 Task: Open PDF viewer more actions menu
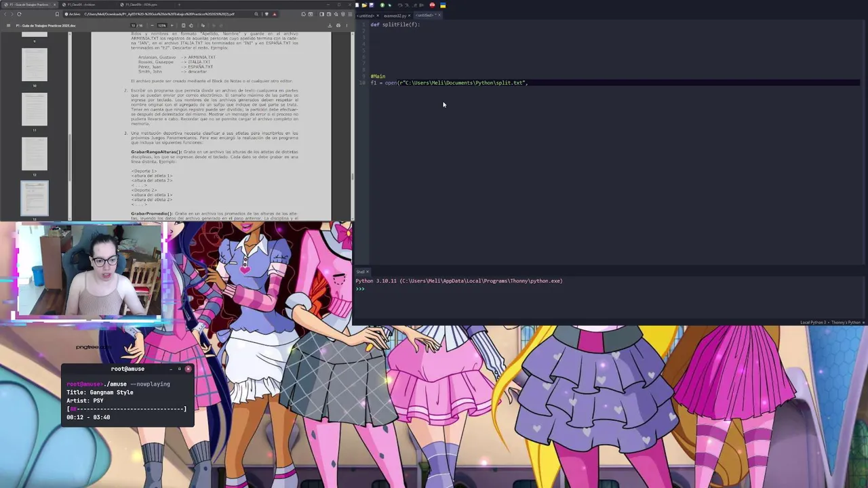tap(346, 25)
